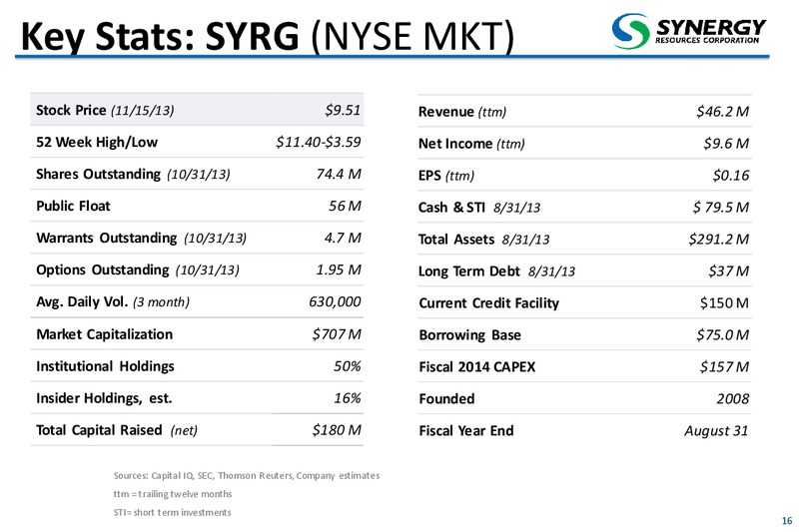This screenshot has height=532, width=799.
Task: Click the Current Credit Facility label
Action: (x=489, y=303)
